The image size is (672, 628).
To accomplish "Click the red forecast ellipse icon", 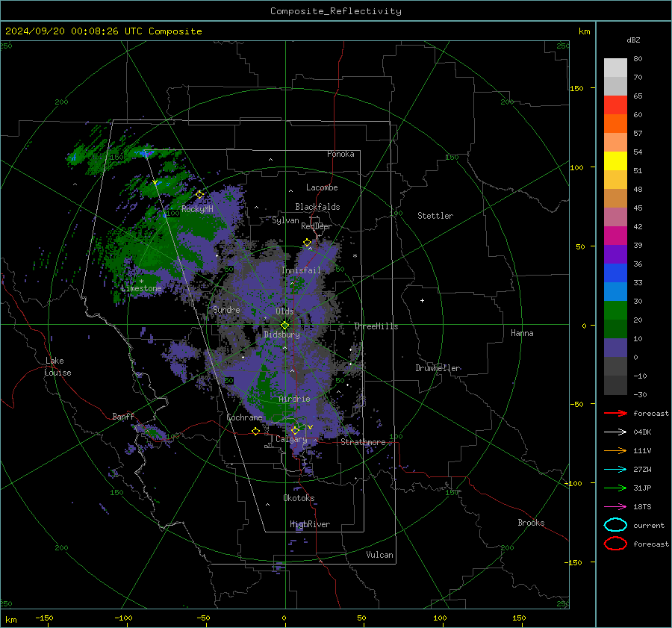I will point(615,544).
